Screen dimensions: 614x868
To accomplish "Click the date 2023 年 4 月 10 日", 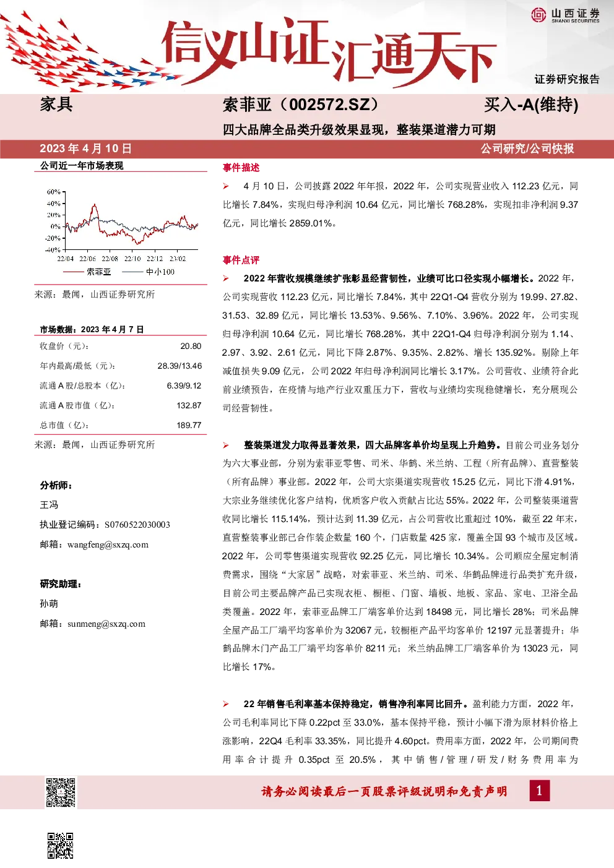I will (86, 148).
